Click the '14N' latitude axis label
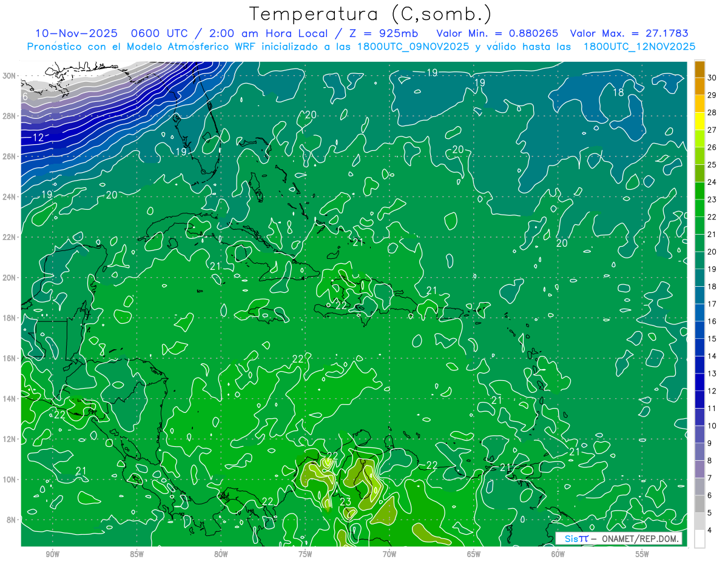 pos(10,398)
